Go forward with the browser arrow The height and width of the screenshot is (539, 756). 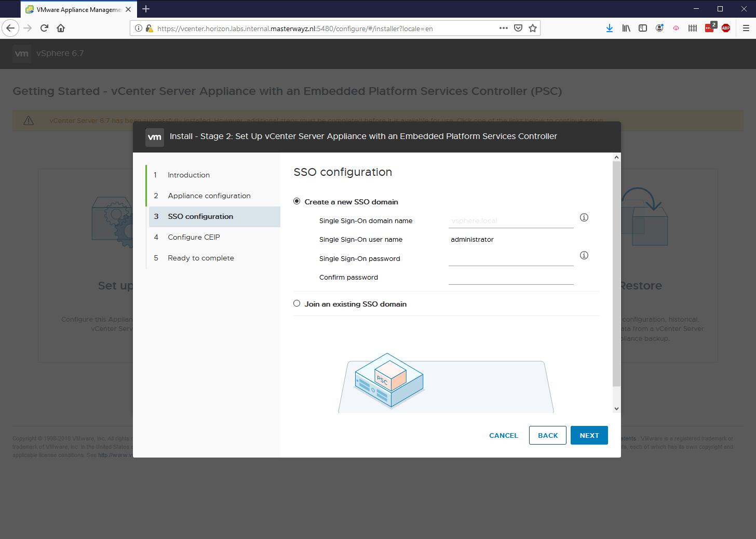click(28, 28)
